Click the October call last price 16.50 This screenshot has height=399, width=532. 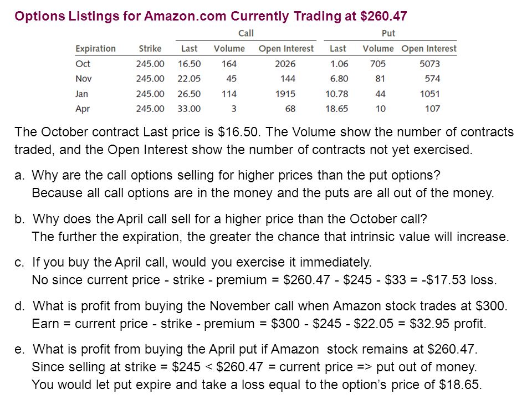point(190,64)
